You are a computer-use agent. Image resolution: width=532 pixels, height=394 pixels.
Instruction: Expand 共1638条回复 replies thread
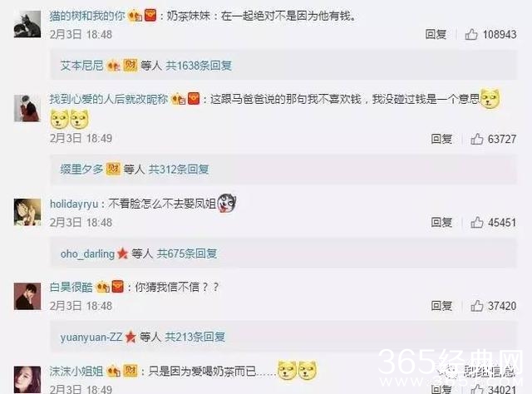(x=199, y=66)
